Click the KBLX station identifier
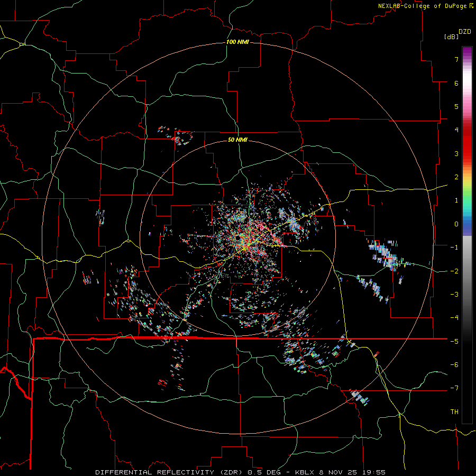This screenshot has height=476, width=476. pyautogui.click(x=305, y=472)
